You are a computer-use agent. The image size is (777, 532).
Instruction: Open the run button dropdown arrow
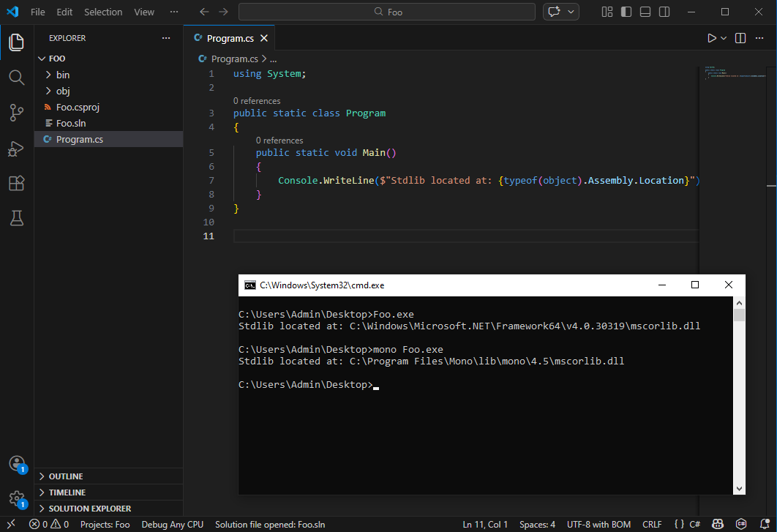click(x=724, y=38)
